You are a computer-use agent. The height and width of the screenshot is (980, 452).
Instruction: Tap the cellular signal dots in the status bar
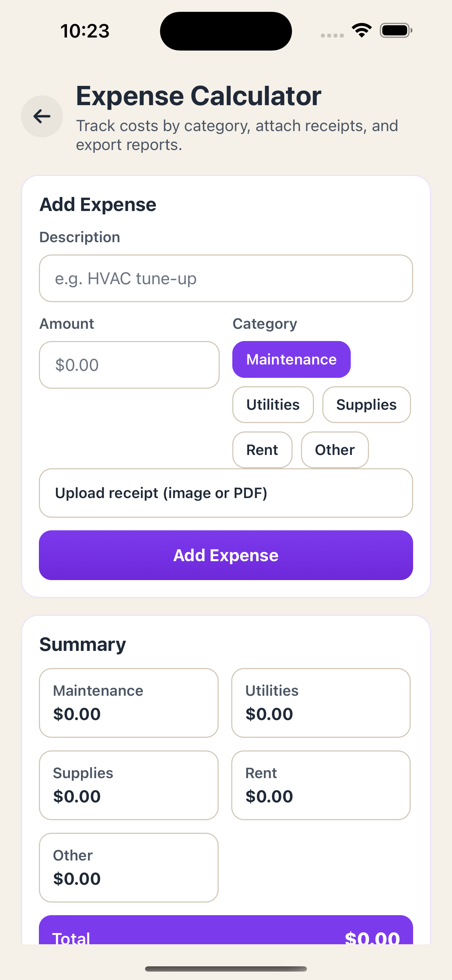pyautogui.click(x=331, y=35)
